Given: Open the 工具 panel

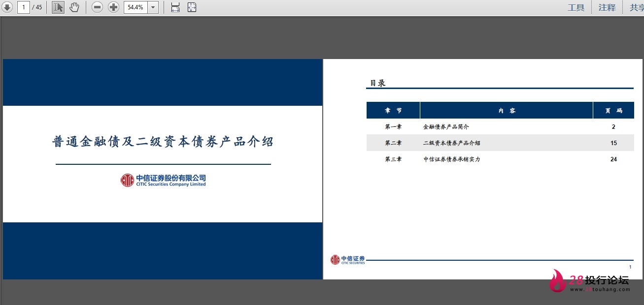Looking at the screenshot, I should [576, 7].
